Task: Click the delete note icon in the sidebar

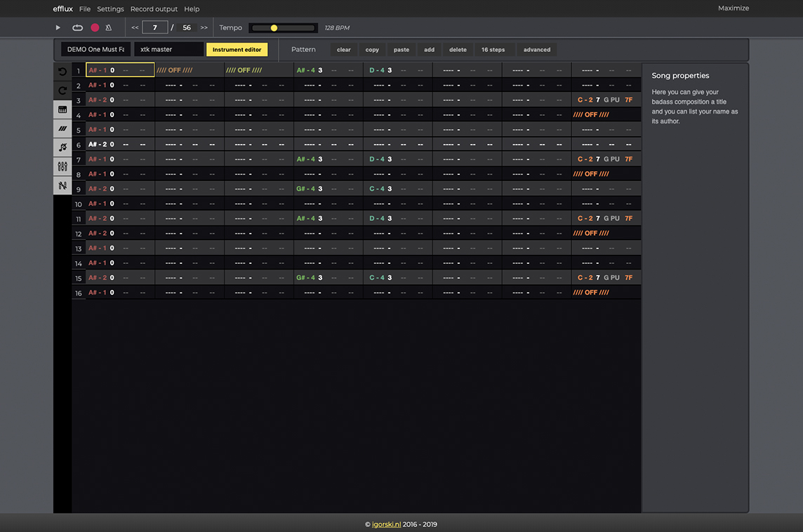Action: coord(62,147)
